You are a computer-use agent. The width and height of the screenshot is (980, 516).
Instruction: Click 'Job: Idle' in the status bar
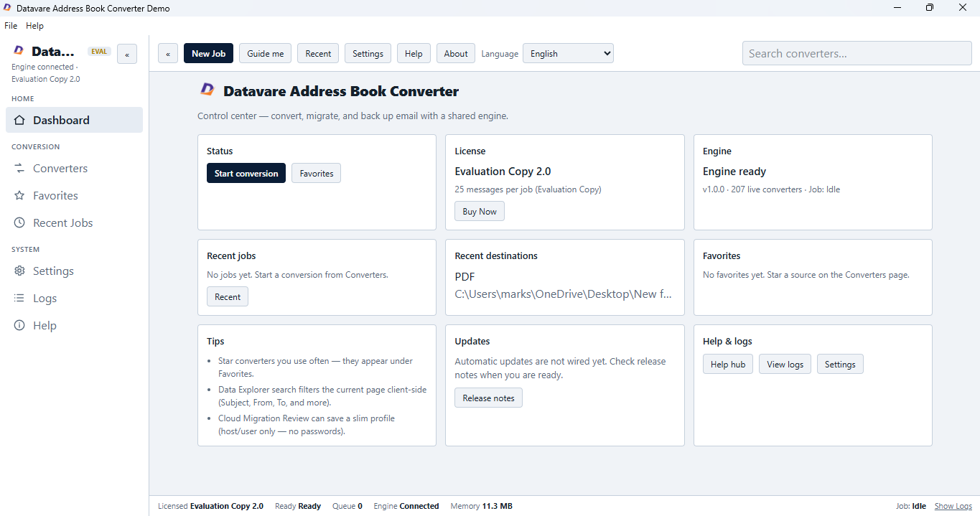[x=911, y=506]
